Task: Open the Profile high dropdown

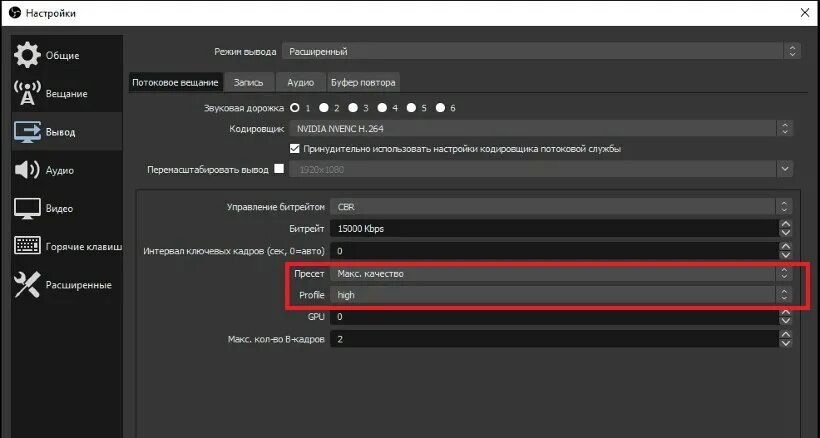Action: 561,295
